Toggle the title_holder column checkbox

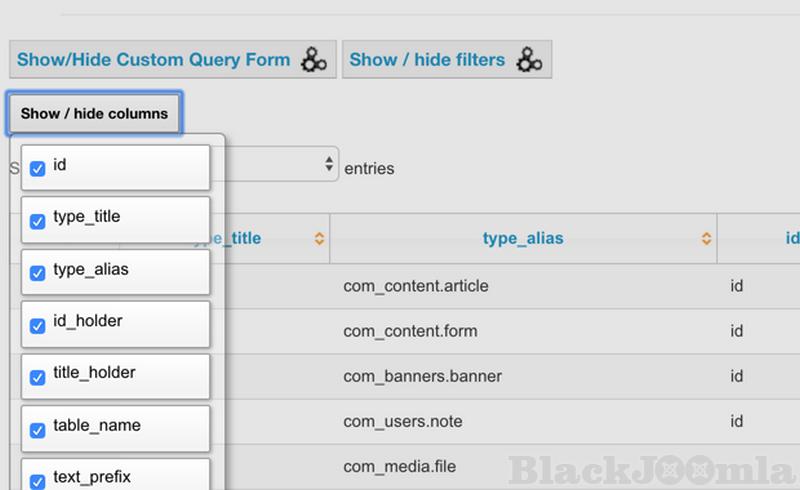tap(38, 377)
